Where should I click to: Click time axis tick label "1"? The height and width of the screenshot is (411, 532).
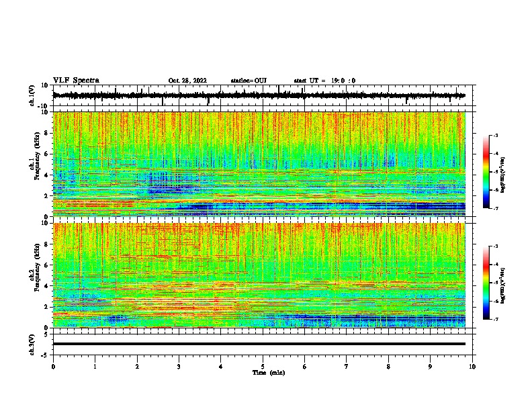[95, 367]
